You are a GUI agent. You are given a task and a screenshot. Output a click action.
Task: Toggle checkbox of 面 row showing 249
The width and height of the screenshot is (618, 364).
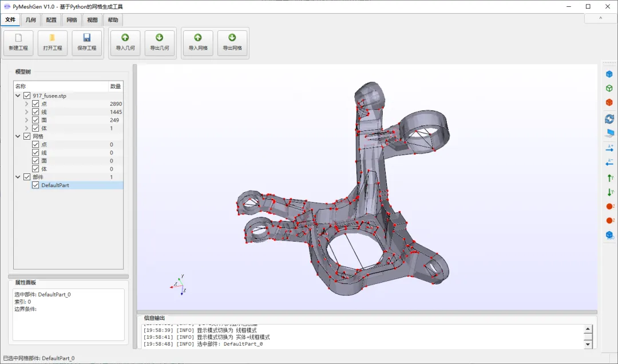[x=35, y=120]
